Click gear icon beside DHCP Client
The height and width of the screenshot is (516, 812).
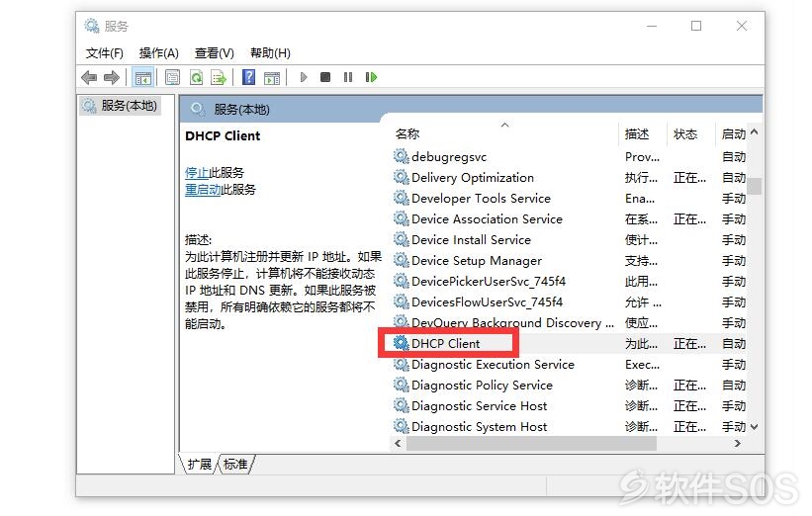point(401,343)
